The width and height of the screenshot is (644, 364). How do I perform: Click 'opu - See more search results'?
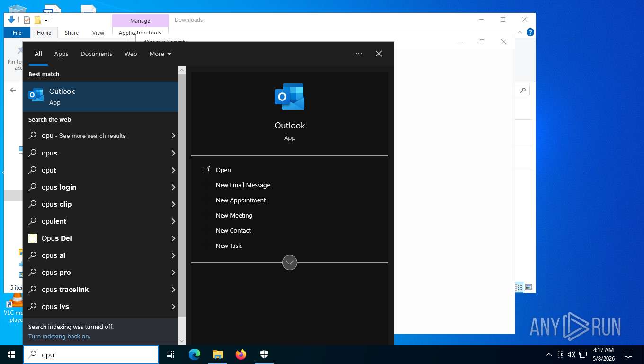click(x=100, y=136)
